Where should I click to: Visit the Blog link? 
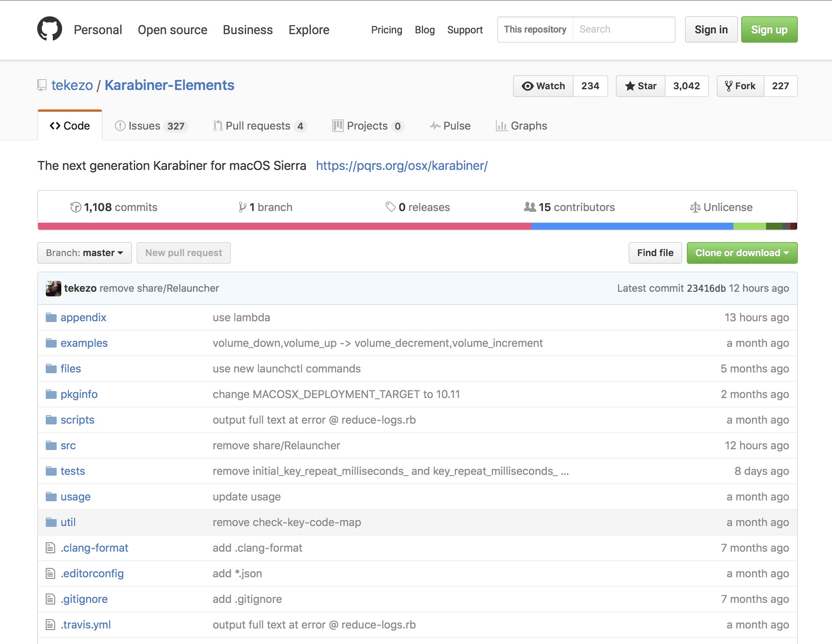pos(425,30)
